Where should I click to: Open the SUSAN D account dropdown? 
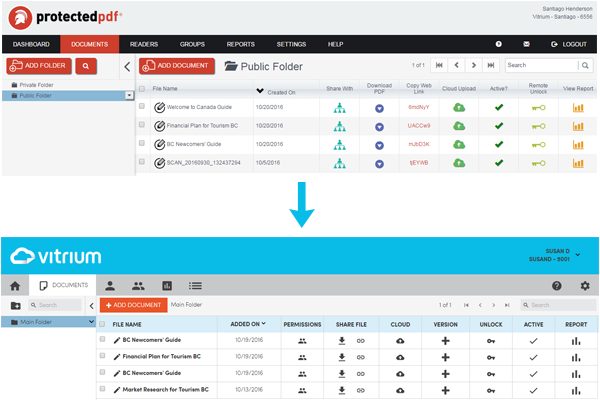click(x=578, y=255)
